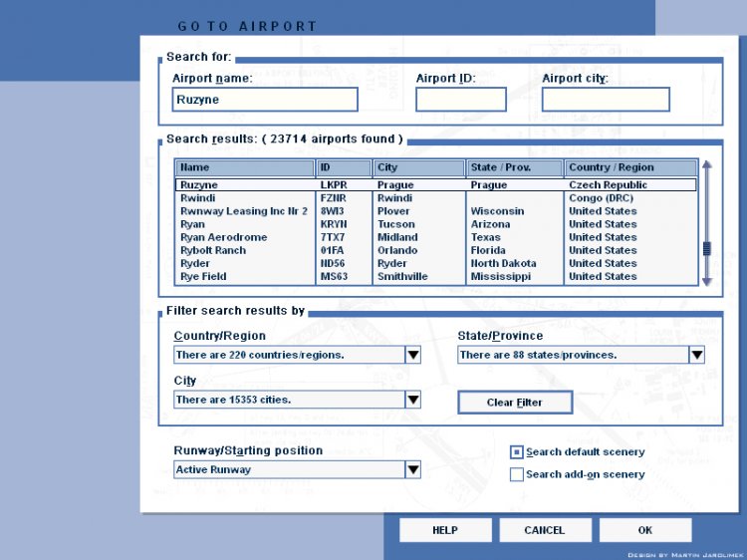Click the Airport name input field
The image size is (747, 560).
pos(264,100)
